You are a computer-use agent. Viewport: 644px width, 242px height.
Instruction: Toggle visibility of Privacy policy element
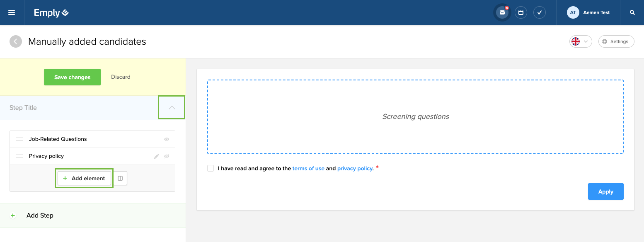[167, 156]
